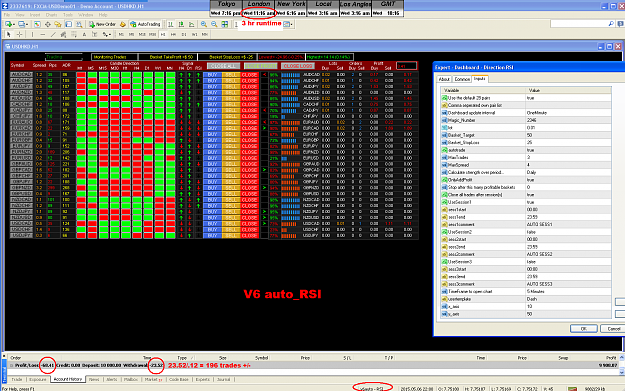Toggle the Terminal panel icon

pyautogui.click(x=69, y=24)
